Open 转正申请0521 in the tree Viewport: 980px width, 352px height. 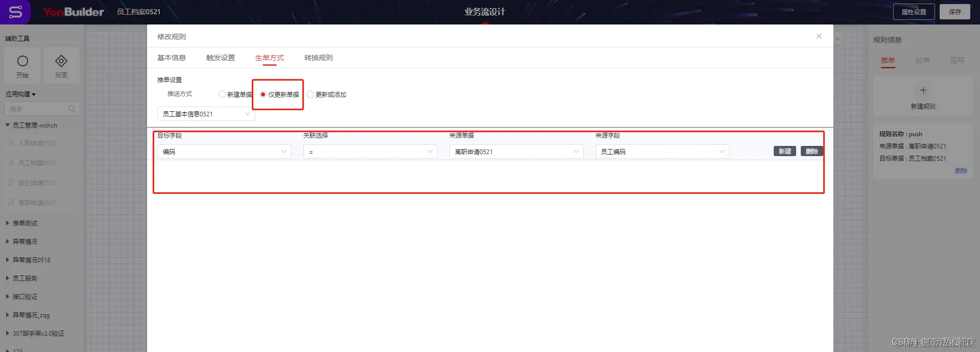37,183
